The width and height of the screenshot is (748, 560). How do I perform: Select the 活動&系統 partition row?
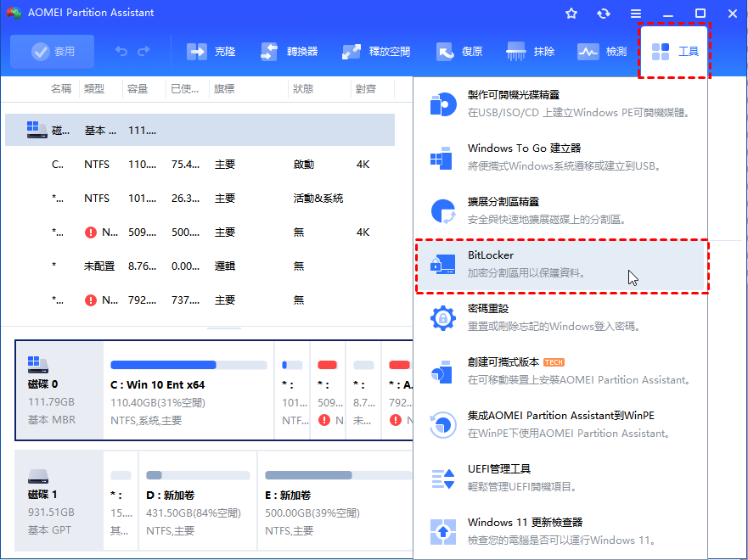coord(200,199)
